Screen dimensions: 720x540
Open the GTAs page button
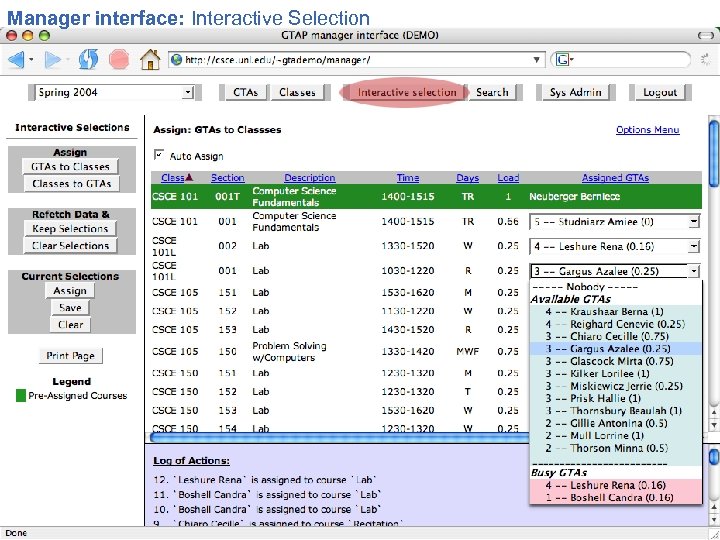245,92
